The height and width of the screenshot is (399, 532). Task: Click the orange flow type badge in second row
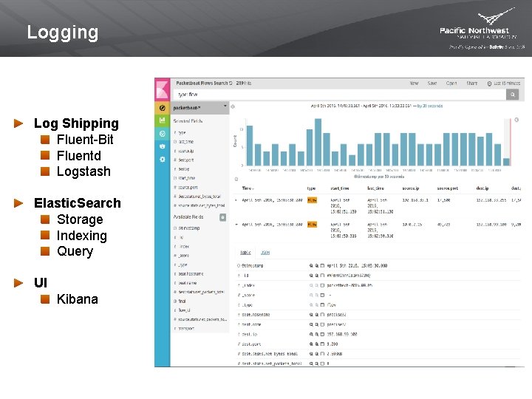pos(312,225)
